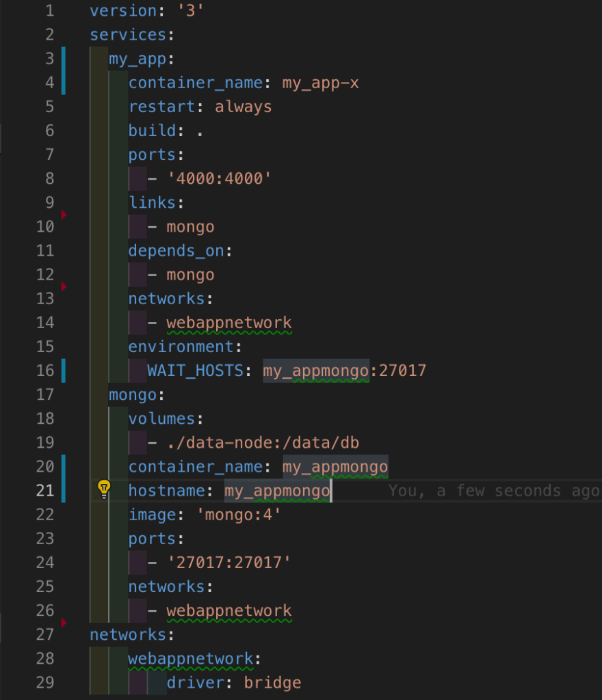Click the 'WAIT_HOSTS' key
The height and width of the screenshot is (700, 602).
tap(195, 371)
